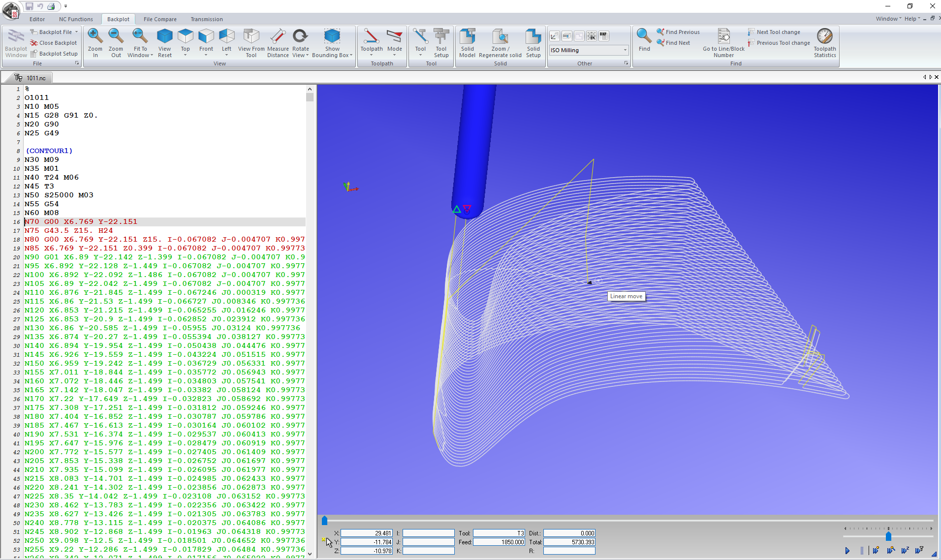Click the STL mesh icon

pyautogui.click(x=591, y=36)
